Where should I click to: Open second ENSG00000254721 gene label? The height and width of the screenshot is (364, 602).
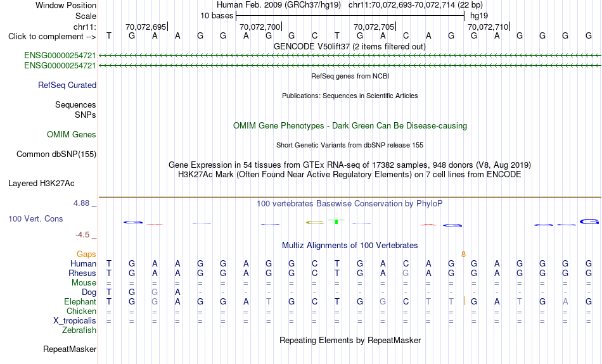click(x=60, y=66)
